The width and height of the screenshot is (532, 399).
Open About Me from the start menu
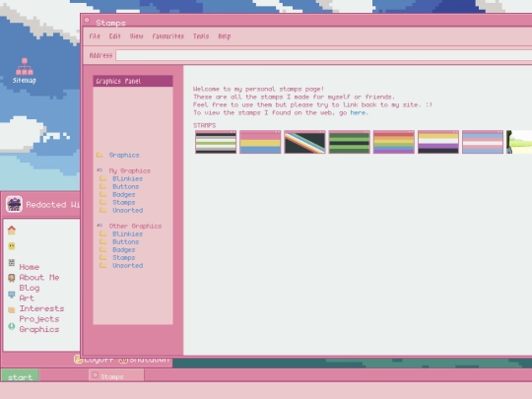pyautogui.click(x=39, y=277)
